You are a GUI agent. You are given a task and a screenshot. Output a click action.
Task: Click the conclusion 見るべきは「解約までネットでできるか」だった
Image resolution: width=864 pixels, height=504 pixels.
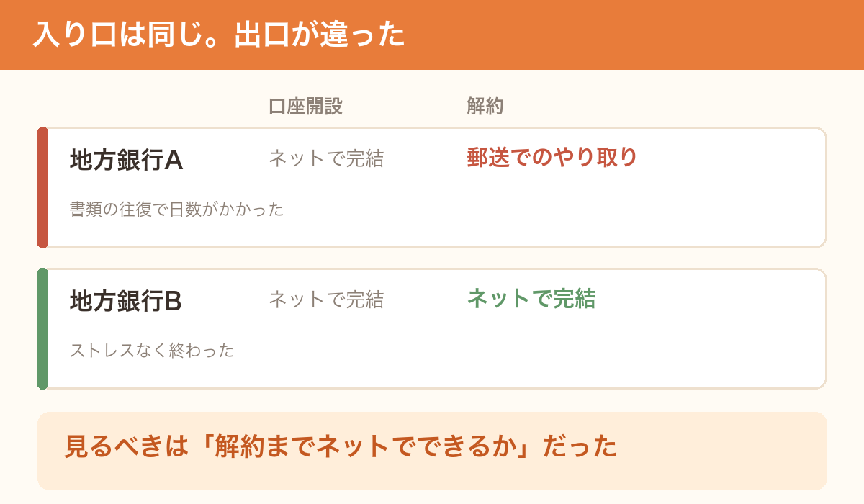[x=341, y=446]
